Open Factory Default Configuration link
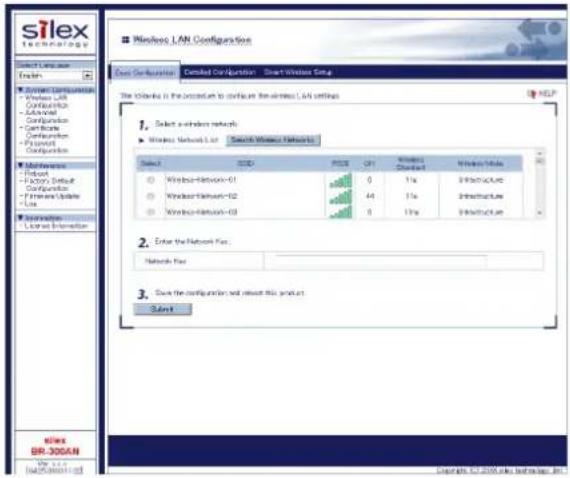The image size is (570, 478). [49, 185]
